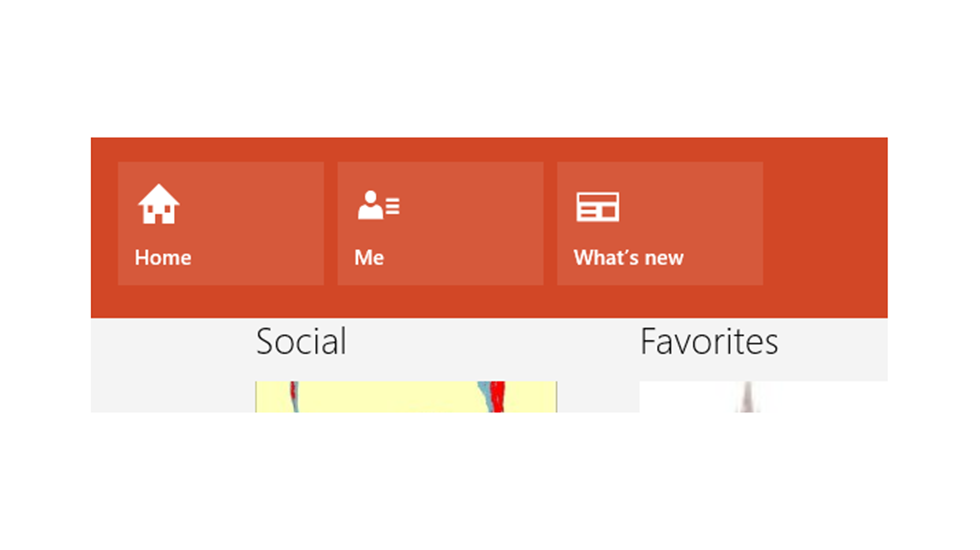Open the Favorites section heading
This screenshot has height=550, width=980.
708,342
